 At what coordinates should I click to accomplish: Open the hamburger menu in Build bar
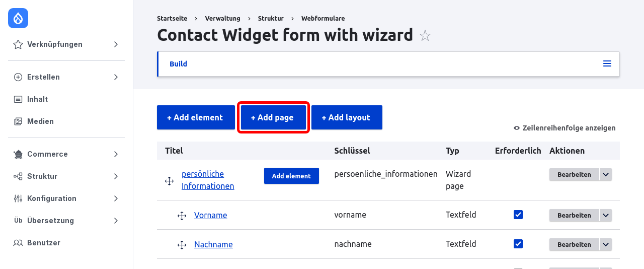pos(607,64)
